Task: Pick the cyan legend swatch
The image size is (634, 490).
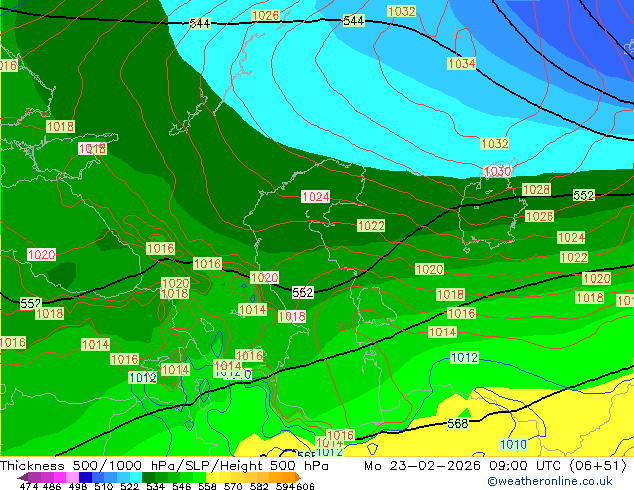Action: pos(136,477)
